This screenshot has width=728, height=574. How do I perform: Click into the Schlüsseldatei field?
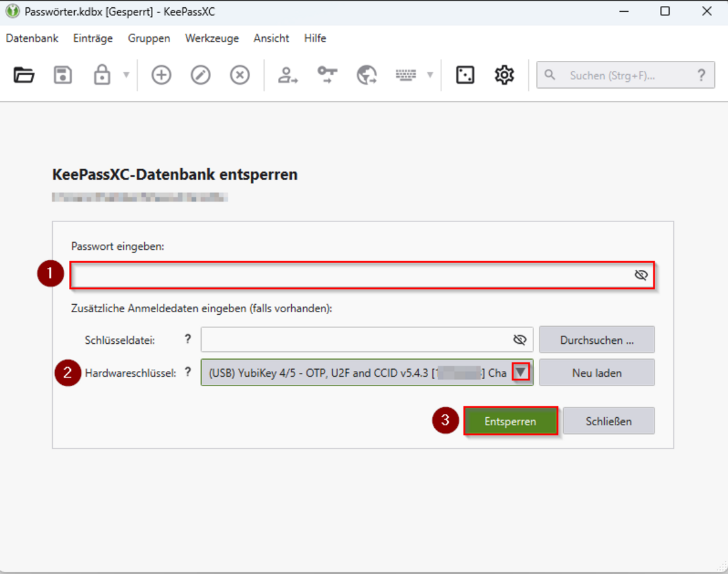(x=367, y=340)
